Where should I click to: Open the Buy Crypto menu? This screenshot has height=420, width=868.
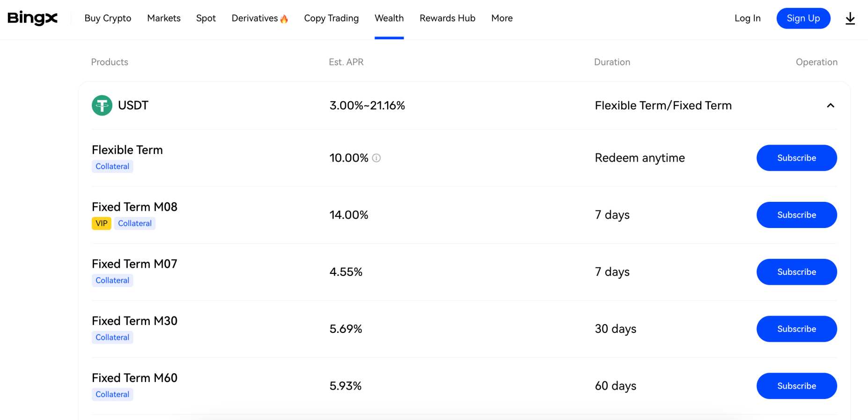[x=108, y=18]
